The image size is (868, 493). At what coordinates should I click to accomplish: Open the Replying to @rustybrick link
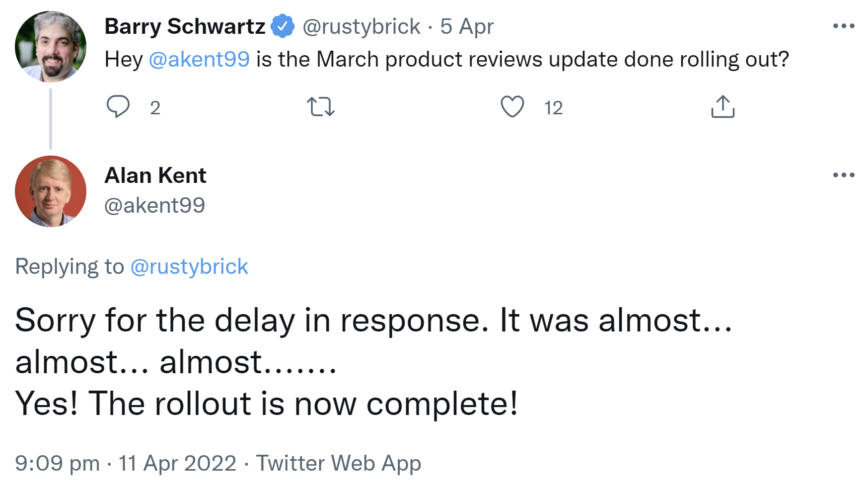click(x=189, y=266)
